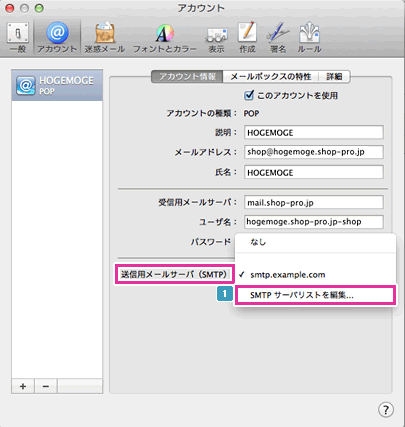405x427 pixels.
Task: Open the 作成 composing preferences icon
Action: 247,37
